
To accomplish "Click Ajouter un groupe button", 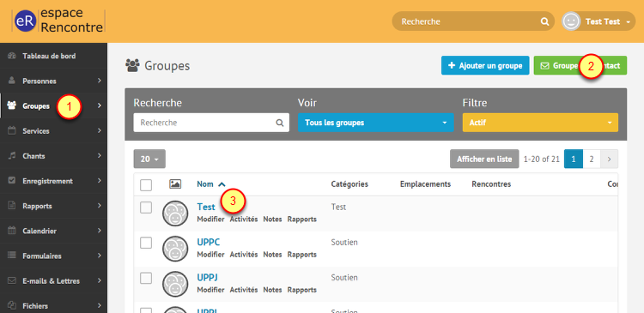I will [x=485, y=66].
